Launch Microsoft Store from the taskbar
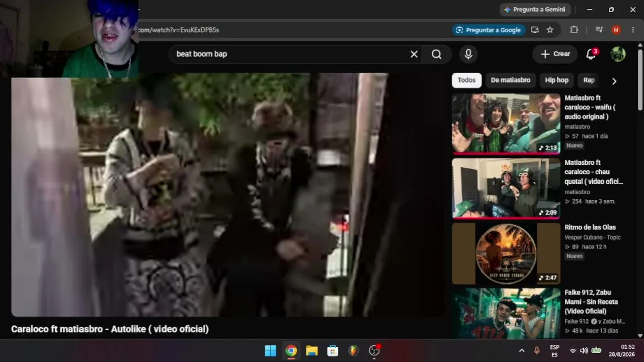Screen dimensions: 644x362 tap(333, 351)
